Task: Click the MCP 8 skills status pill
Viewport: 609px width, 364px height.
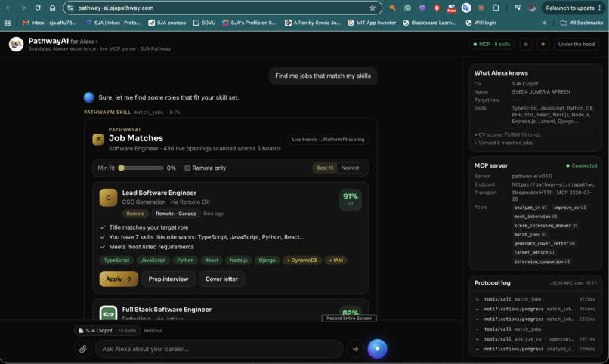Action: tap(492, 45)
